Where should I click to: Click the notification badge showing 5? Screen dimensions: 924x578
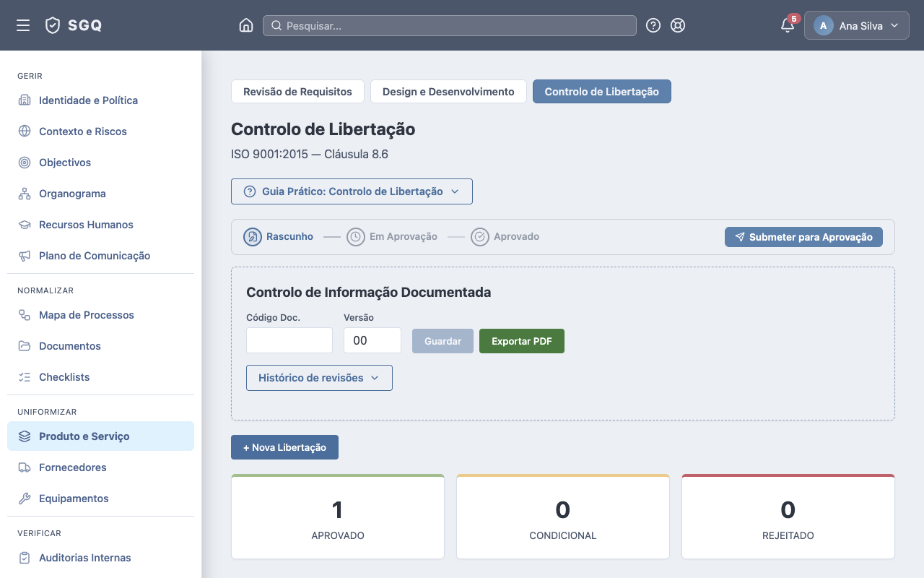click(x=794, y=19)
